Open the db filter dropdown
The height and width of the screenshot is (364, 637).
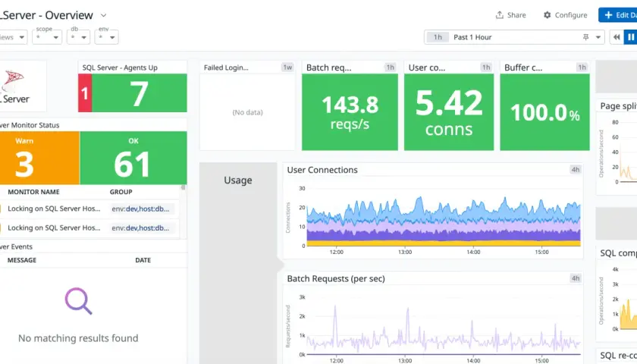point(78,37)
